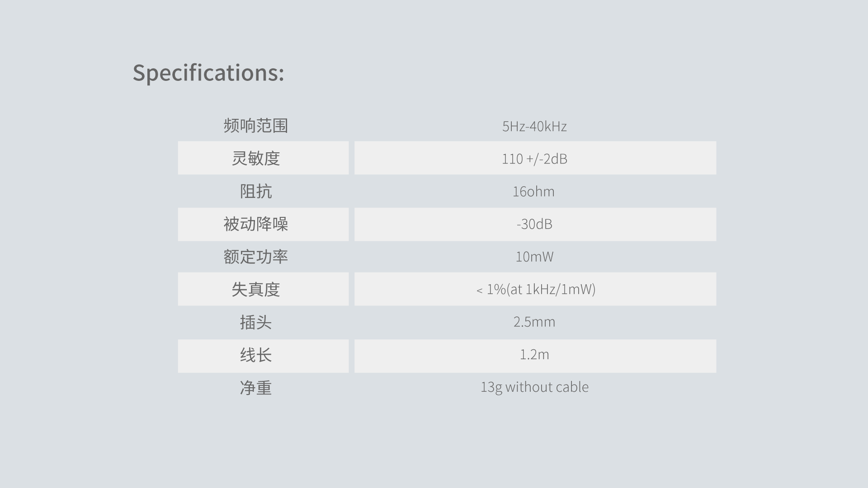This screenshot has width=868, height=488.
Task: Click the 频响范围 label
Action: [256, 126]
